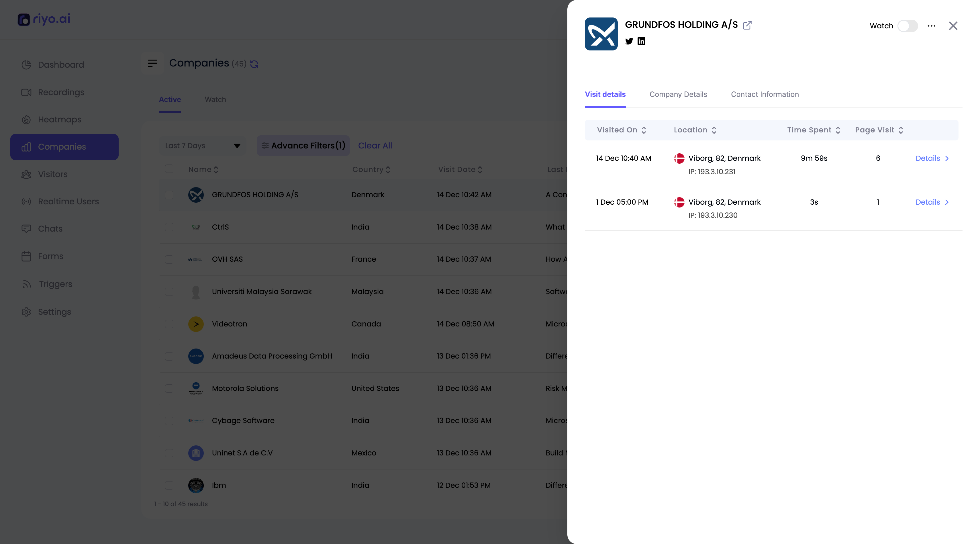The image size is (980, 544).
Task: Sort by Visited On column
Action: pos(621,130)
